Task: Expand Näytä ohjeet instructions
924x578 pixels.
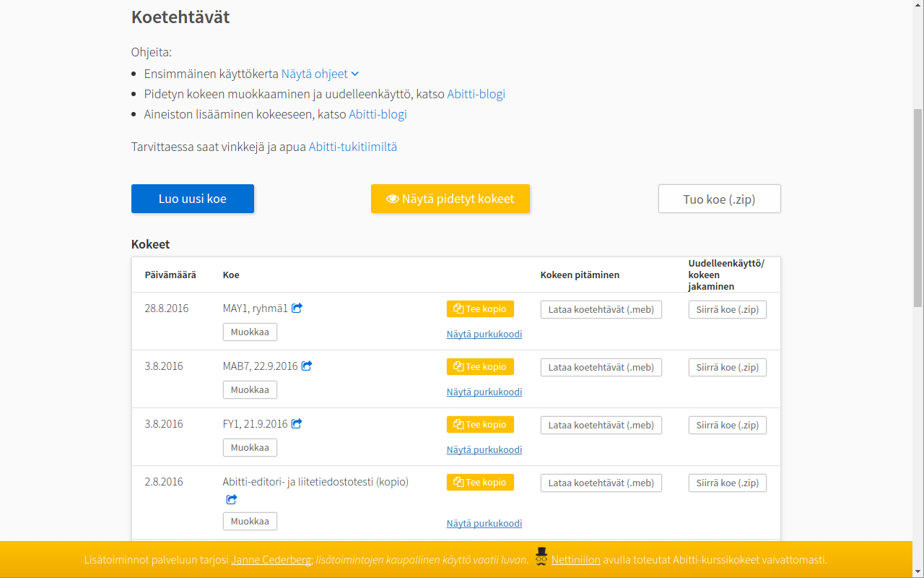Action: point(320,74)
